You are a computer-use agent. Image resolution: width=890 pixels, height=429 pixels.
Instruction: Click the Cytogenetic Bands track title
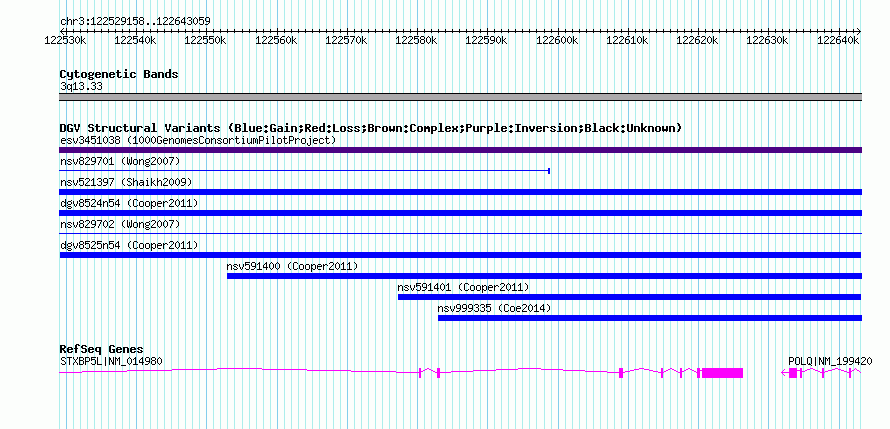[x=119, y=74]
